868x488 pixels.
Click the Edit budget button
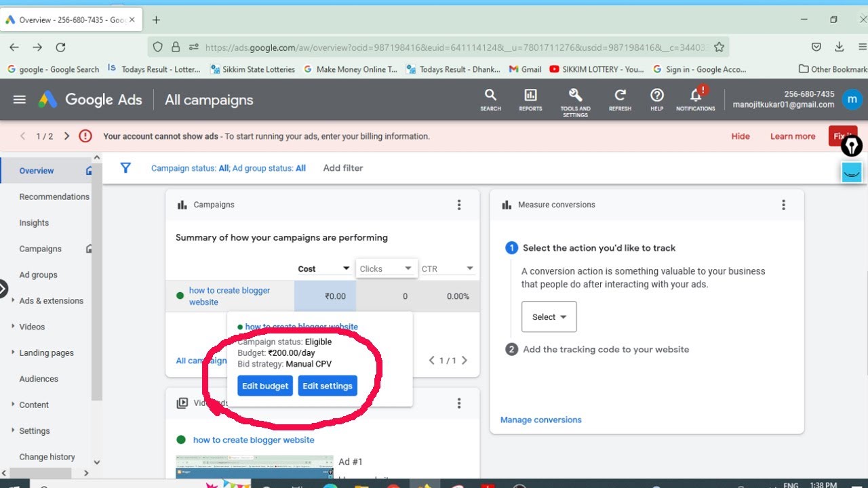click(x=265, y=386)
